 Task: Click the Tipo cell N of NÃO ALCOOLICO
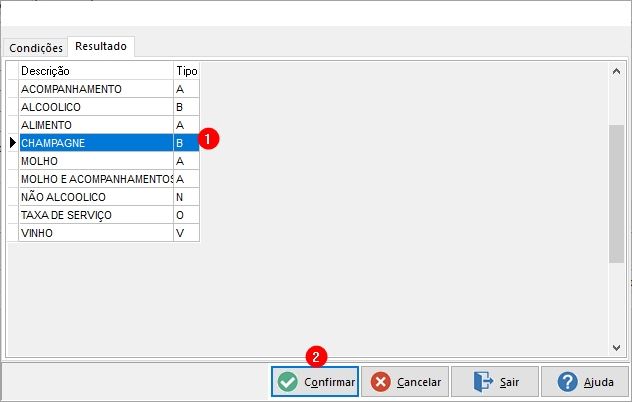(x=187, y=197)
